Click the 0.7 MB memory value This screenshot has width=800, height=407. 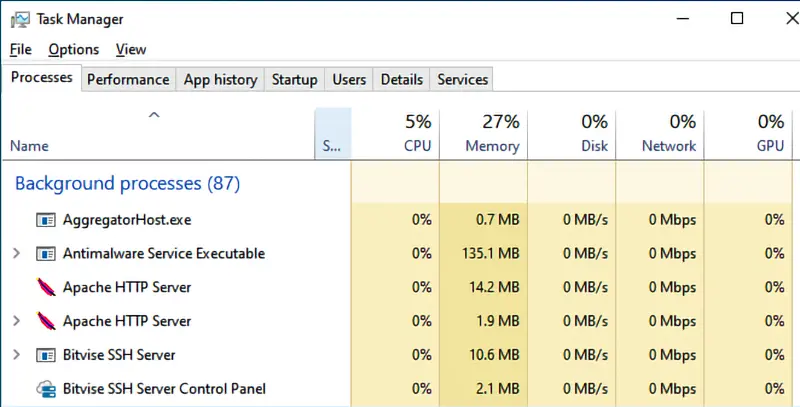point(497,220)
